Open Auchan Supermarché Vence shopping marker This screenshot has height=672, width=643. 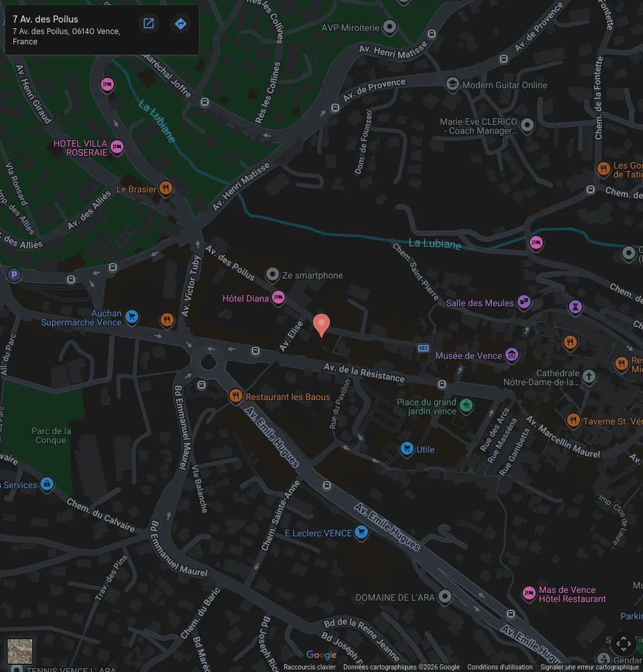(x=132, y=317)
